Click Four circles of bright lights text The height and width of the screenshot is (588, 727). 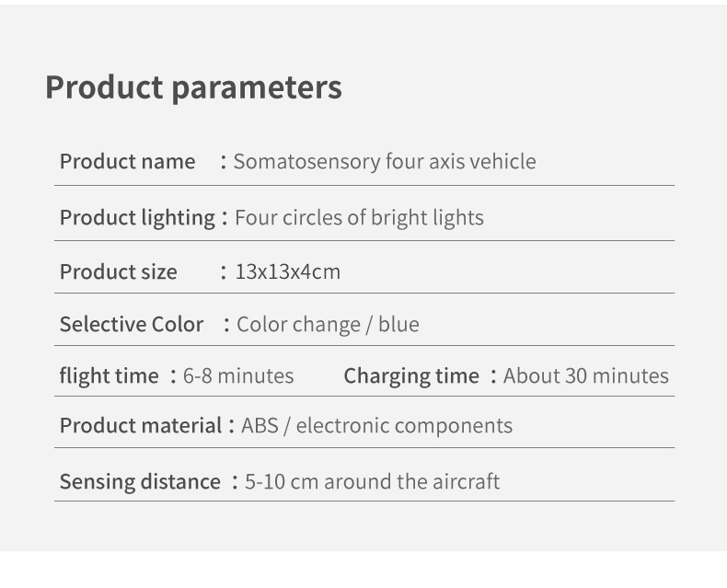359,218
